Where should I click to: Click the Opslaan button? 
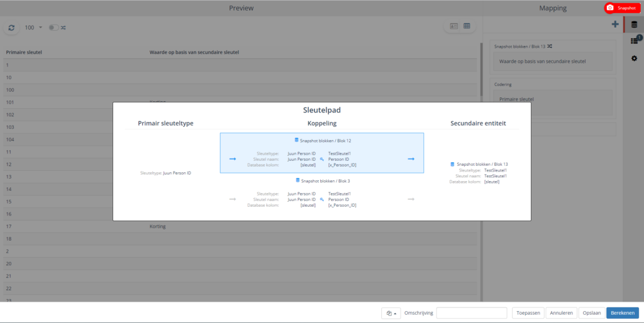592,313
